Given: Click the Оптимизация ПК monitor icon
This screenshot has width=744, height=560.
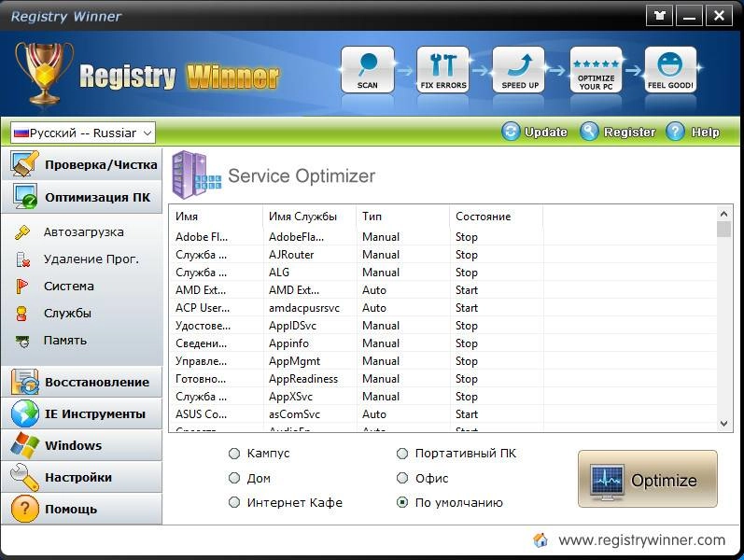Looking at the screenshot, I should (25, 197).
